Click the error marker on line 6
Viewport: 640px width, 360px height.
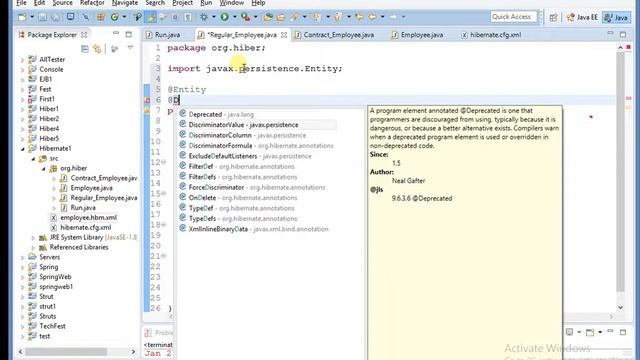coord(147,100)
